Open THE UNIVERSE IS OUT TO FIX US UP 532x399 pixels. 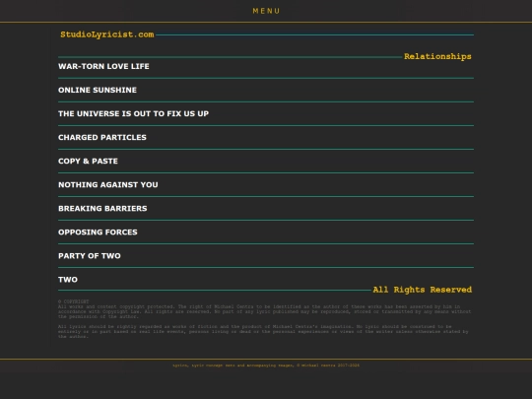pyautogui.click(x=133, y=113)
